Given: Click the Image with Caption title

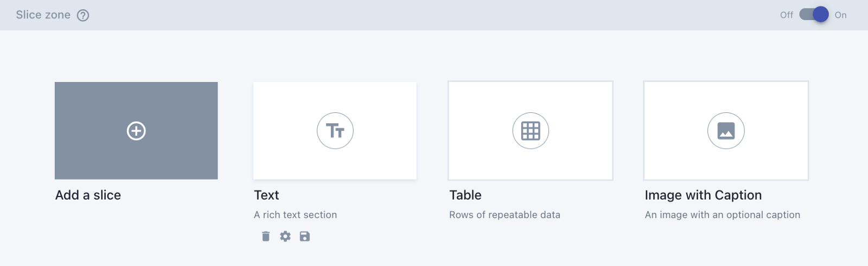Looking at the screenshot, I should click(703, 195).
